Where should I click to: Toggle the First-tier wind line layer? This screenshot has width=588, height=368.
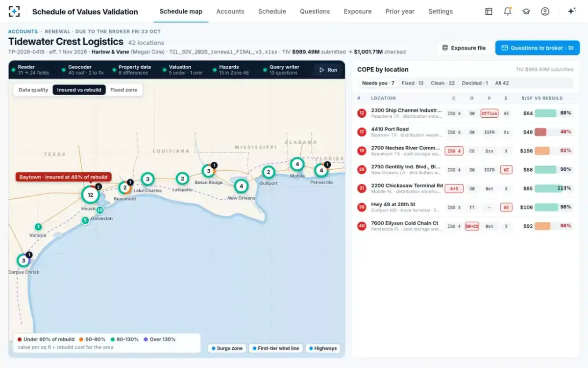pos(275,348)
